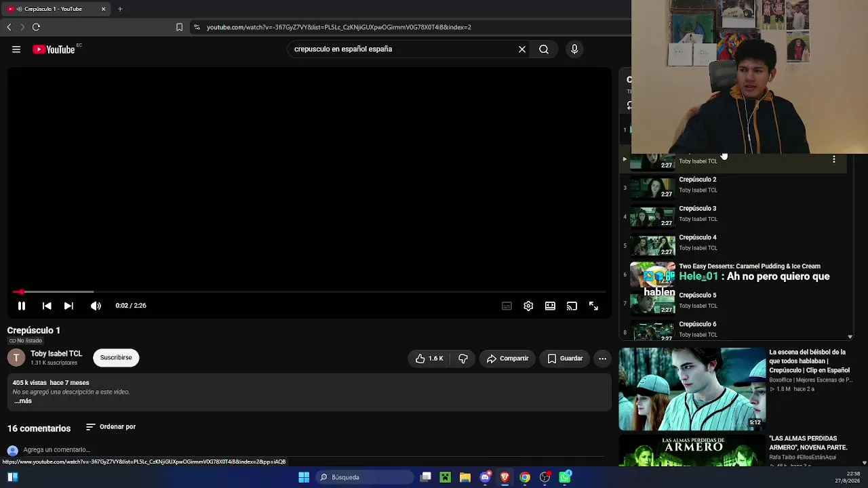
Task: Clear the search box with the X
Action: [x=522, y=49]
